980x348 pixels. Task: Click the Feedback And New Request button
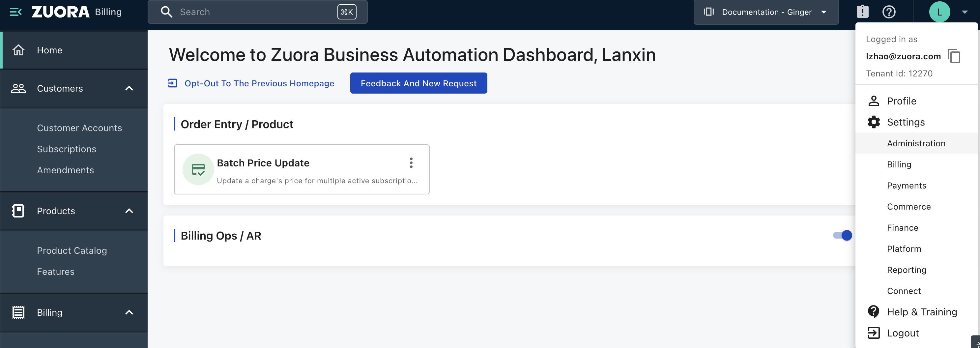418,83
